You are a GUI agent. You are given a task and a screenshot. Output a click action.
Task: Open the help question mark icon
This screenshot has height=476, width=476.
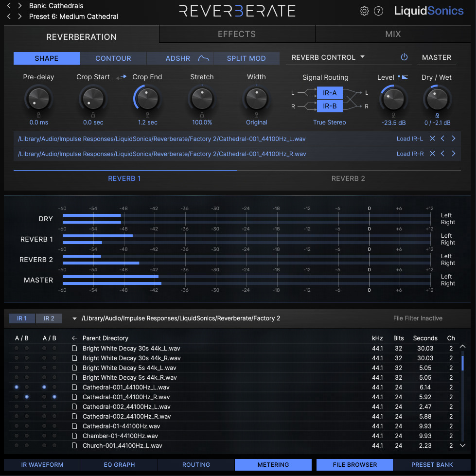[x=378, y=11]
